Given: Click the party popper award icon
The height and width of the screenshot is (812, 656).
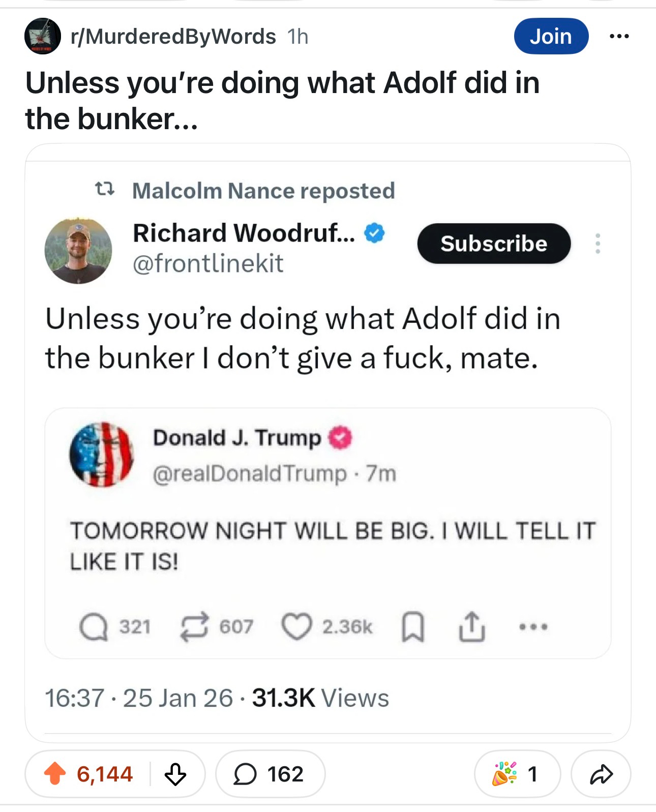Looking at the screenshot, I should coord(504,774).
